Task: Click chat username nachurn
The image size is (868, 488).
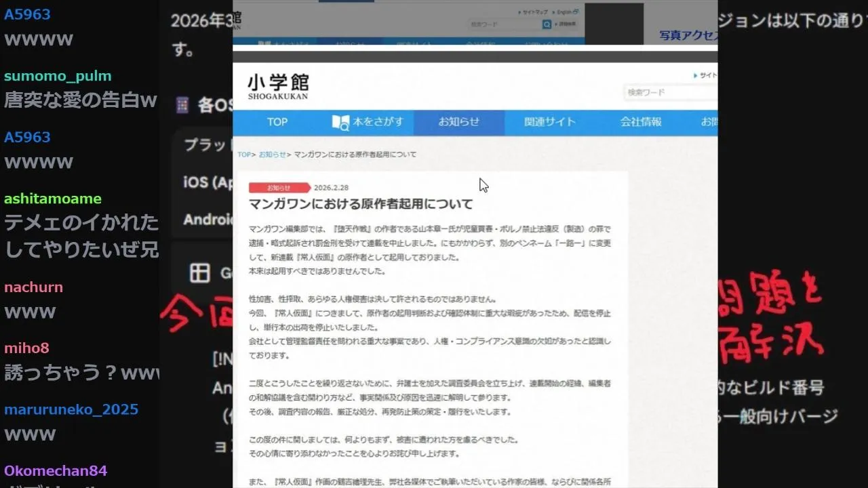Action: click(33, 287)
